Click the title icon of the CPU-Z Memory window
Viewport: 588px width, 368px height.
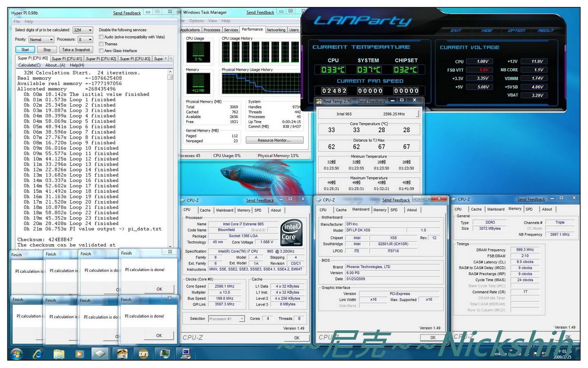point(454,199)
